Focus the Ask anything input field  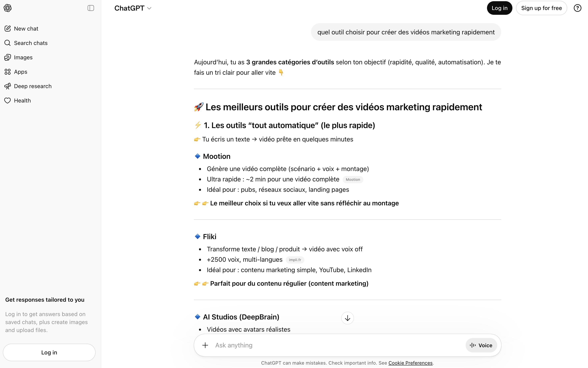336,345
